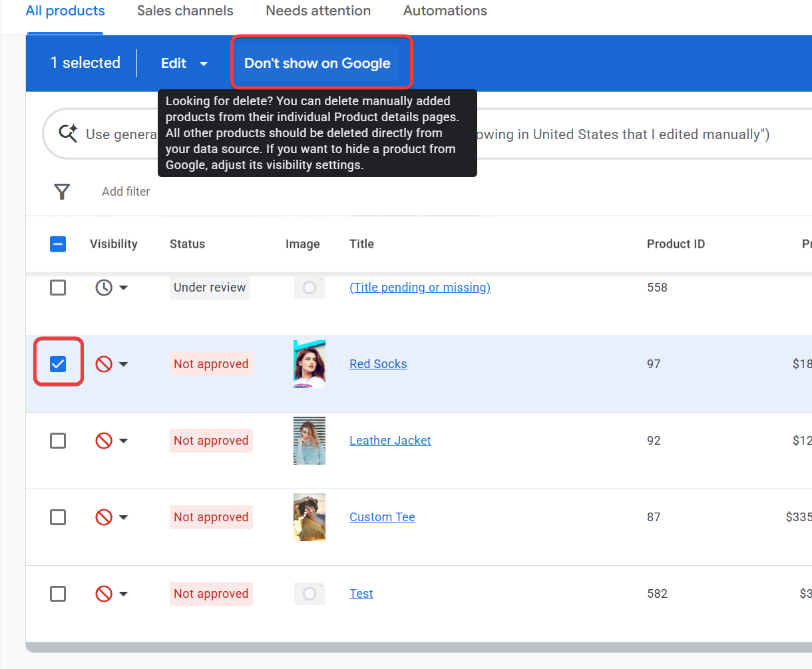The image size is (812, 669).
Task: Toggle the select-all header checkbox
Action: (x=58, y=244)
